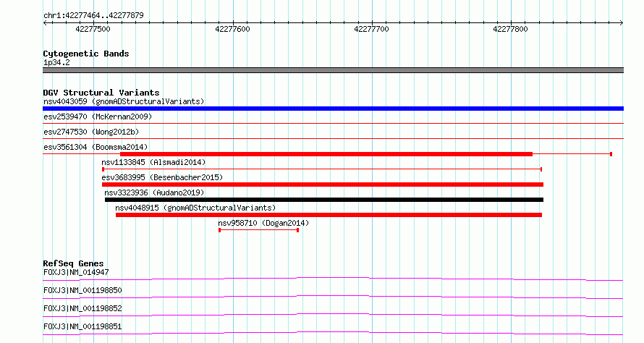Open the esv3561304 Boomsma2014 label
The image size is (644, 343).
pyautogui.click(x=96, y=147)
